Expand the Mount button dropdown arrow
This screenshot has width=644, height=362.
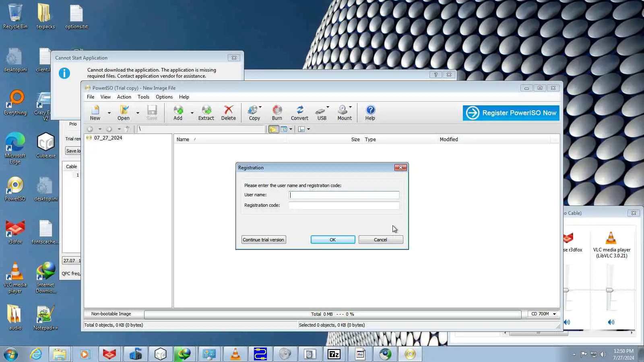pos(350,107)
